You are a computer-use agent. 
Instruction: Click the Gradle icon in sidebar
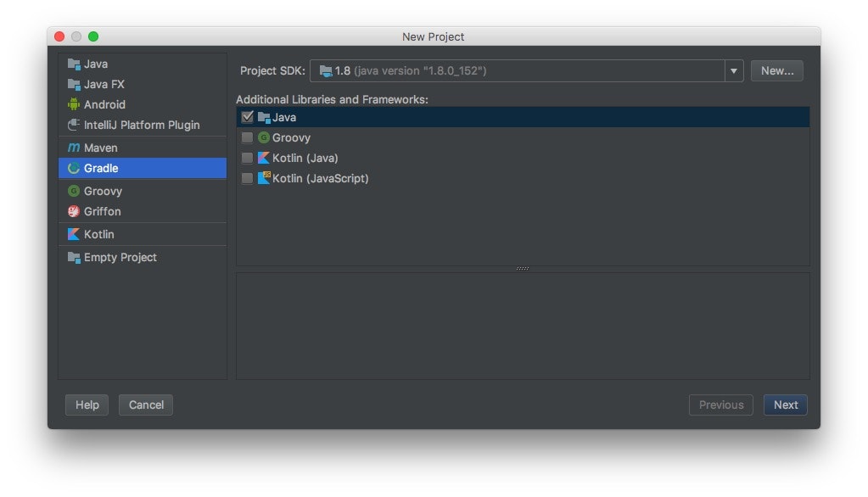click(x=74, y=168)
